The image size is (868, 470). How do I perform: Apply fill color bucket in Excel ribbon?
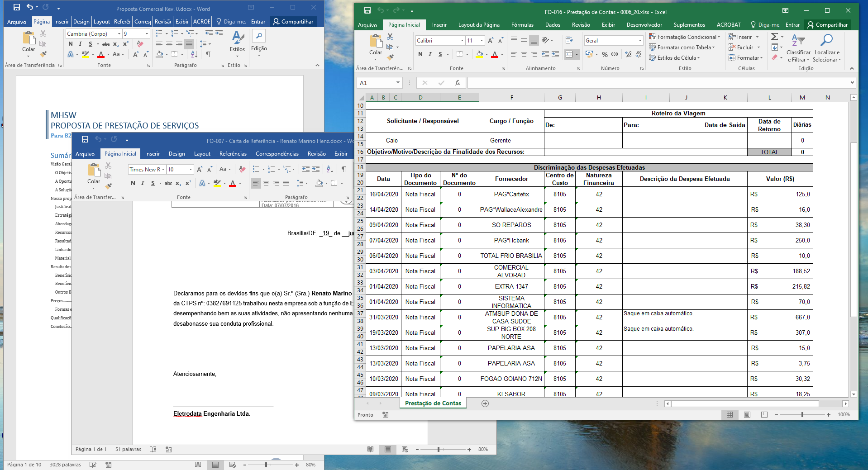coord(479,54)
